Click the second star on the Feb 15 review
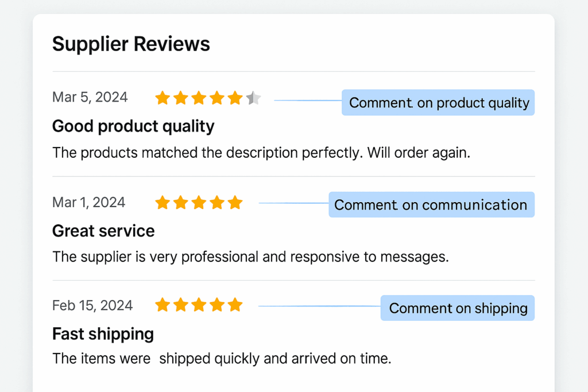The image size is (588, 392). [181, 305]
